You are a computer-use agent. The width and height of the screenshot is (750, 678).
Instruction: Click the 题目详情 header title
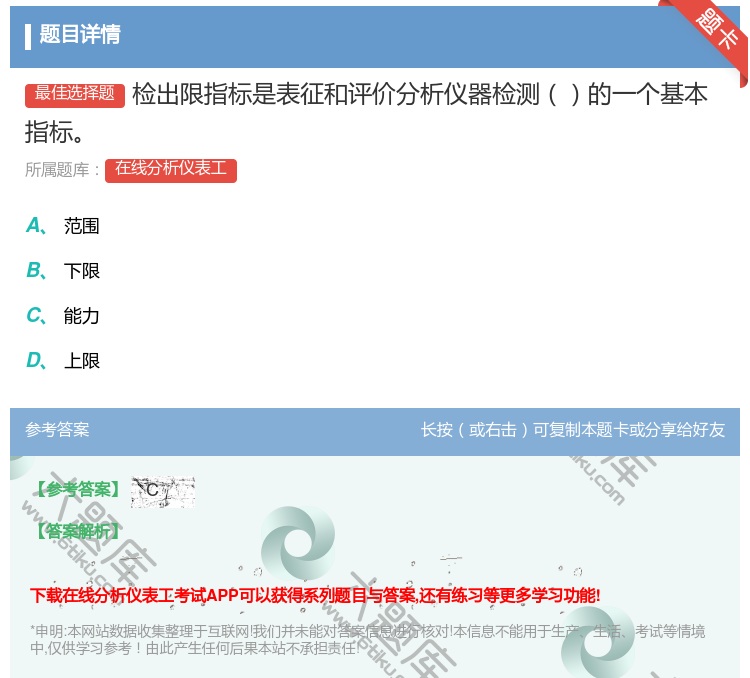point(80,34)
